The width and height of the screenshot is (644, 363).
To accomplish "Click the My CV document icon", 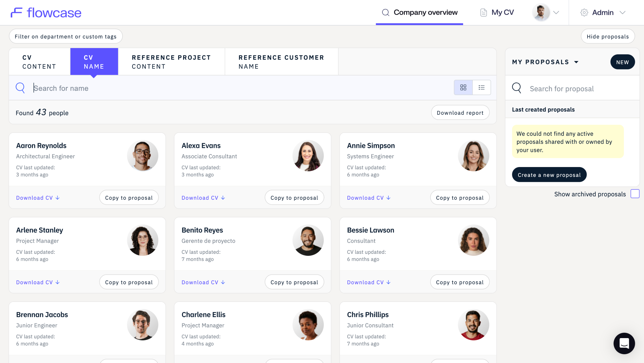I will tap(483, 12).
